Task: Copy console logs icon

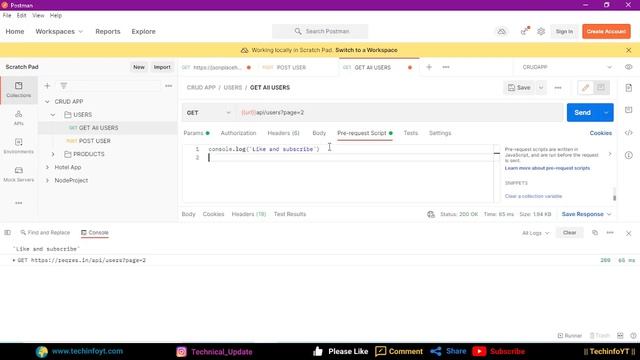Action: click(x=595, y=233)
